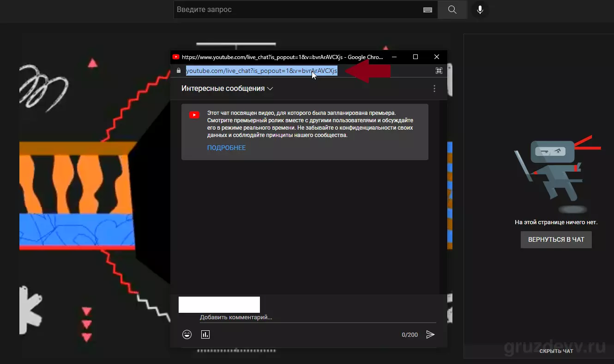Click СКРЫТЬ ЧАТ to hide chat

point(556,351)
